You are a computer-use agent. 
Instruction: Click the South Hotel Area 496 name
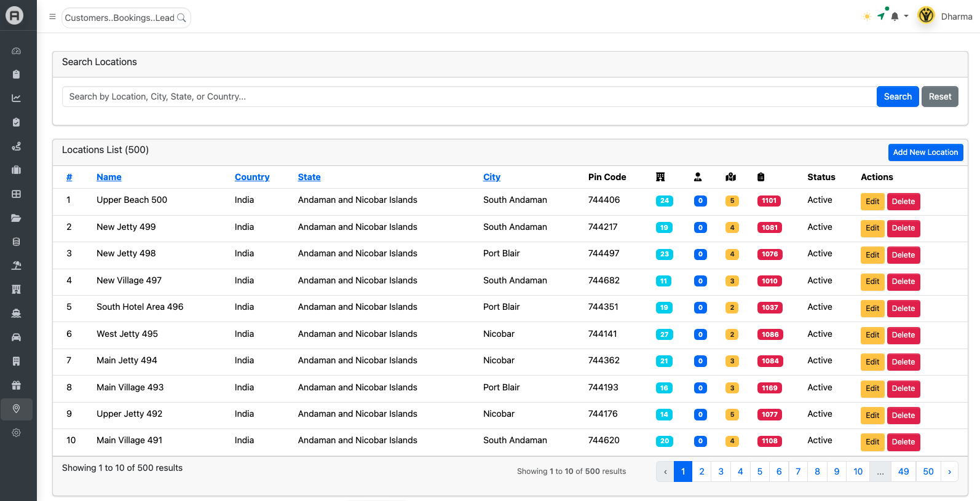[140, 307]
